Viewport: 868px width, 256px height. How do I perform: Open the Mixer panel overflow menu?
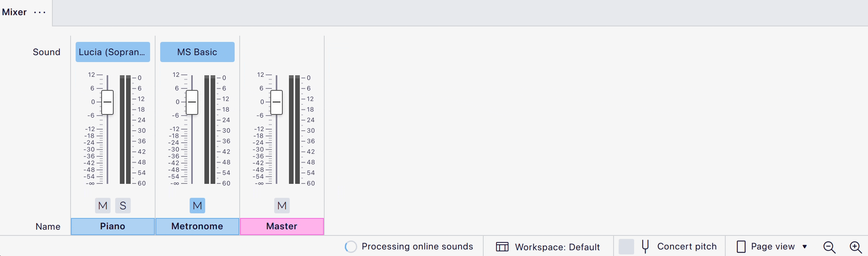(40, 12)
